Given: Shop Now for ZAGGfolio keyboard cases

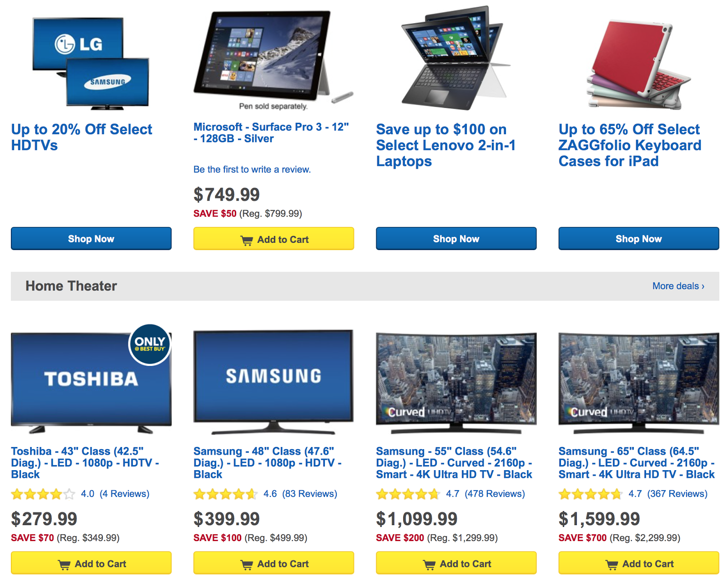Looking at the screenshot, I should pos(639,239).
